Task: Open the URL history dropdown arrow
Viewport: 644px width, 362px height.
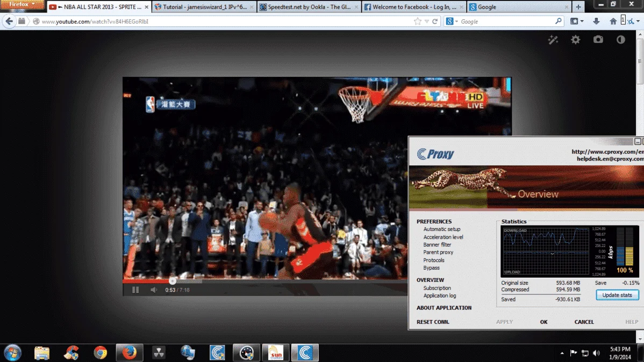Action: (x=427, y=21)
